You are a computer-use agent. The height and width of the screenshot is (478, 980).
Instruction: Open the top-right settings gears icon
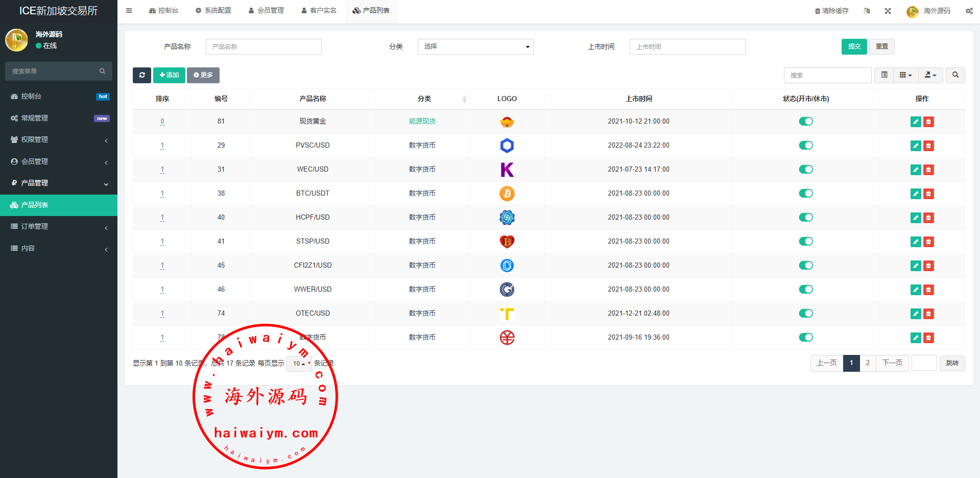(x=969, y=11)
